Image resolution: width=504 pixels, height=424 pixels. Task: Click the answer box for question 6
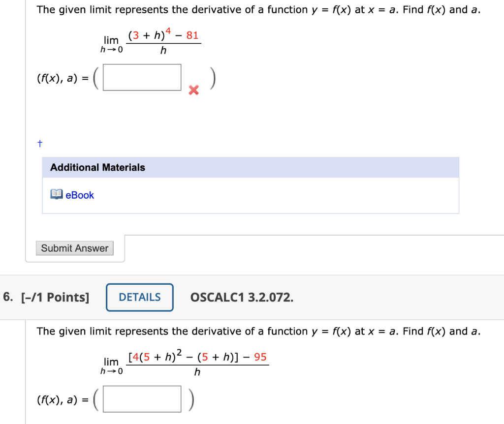[x=142, y=398]
